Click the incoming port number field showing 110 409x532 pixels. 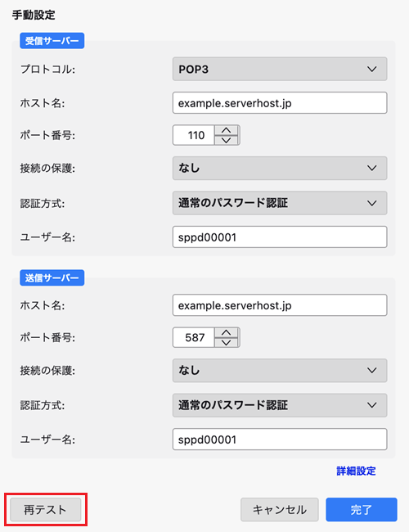tap(194, 135)
